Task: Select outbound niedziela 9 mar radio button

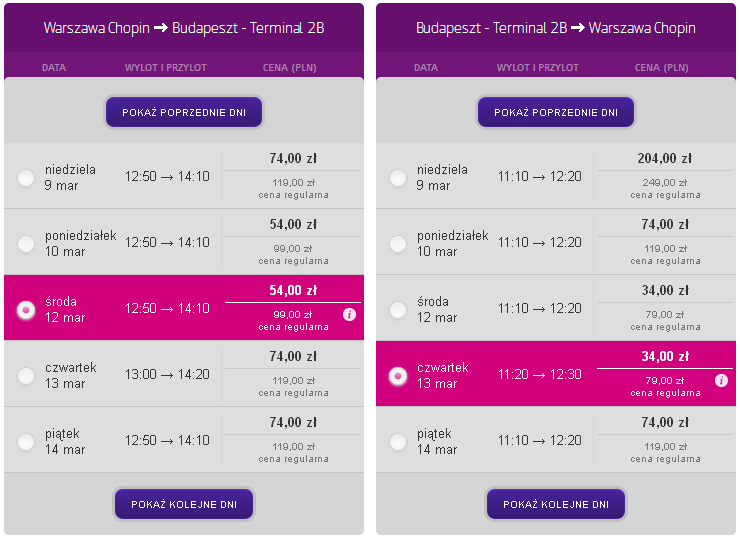Action: 26,178
